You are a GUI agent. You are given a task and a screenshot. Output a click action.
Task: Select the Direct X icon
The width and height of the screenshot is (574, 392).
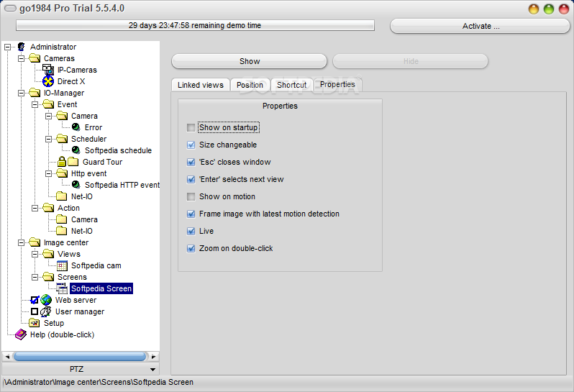click(x=48, y=81)
